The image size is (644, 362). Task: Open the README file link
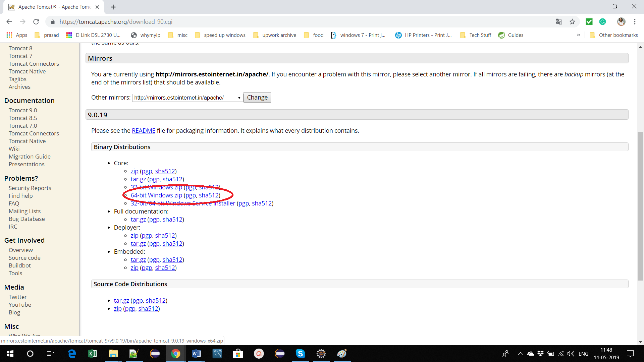pyautogui.click(x=144, y=131)
